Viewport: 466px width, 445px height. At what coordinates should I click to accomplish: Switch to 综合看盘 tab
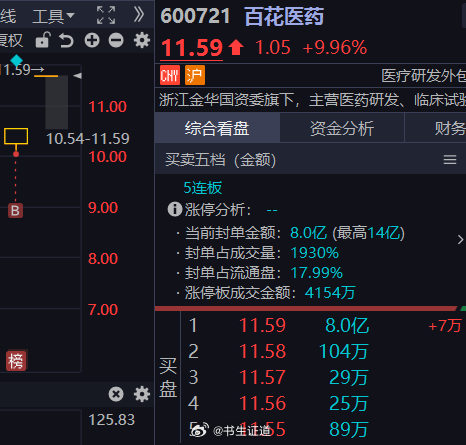217,128
